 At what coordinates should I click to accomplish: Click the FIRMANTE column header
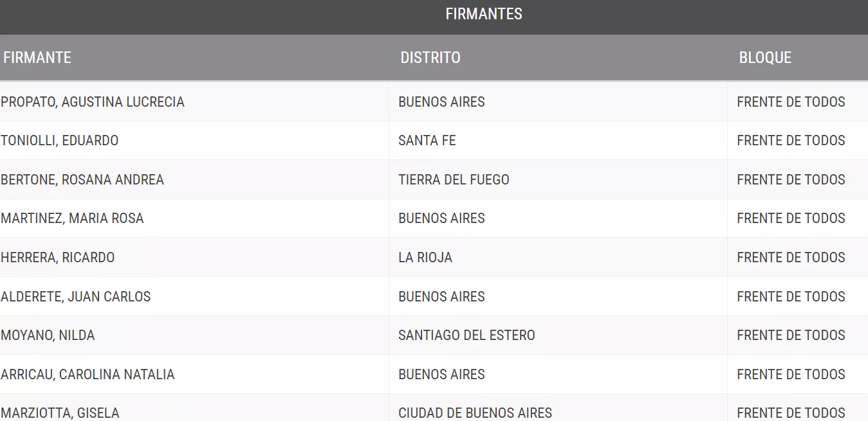pos(37,57)
